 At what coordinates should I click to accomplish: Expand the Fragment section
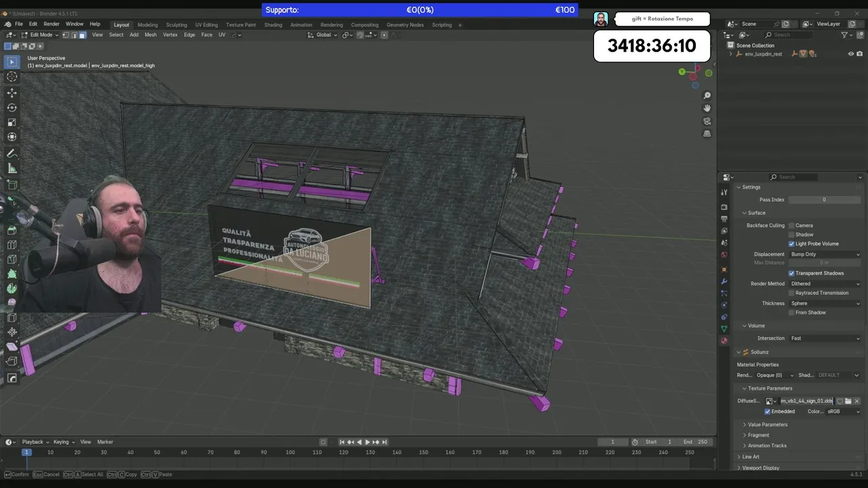(757, 435)
